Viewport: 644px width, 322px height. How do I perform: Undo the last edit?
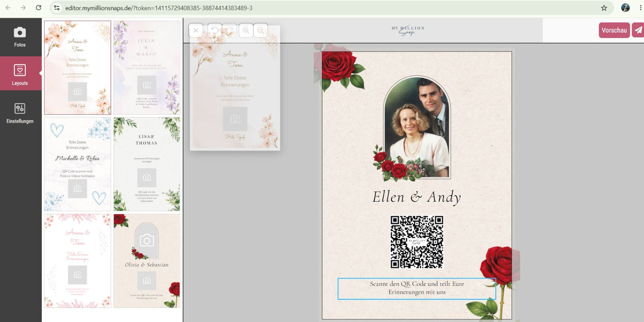(x=215, y=31)
